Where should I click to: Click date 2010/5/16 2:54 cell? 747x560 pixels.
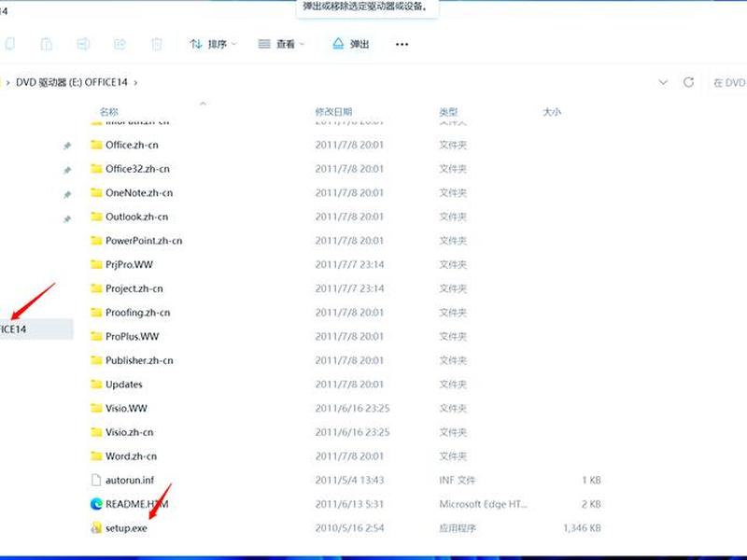tap(349, 527)
